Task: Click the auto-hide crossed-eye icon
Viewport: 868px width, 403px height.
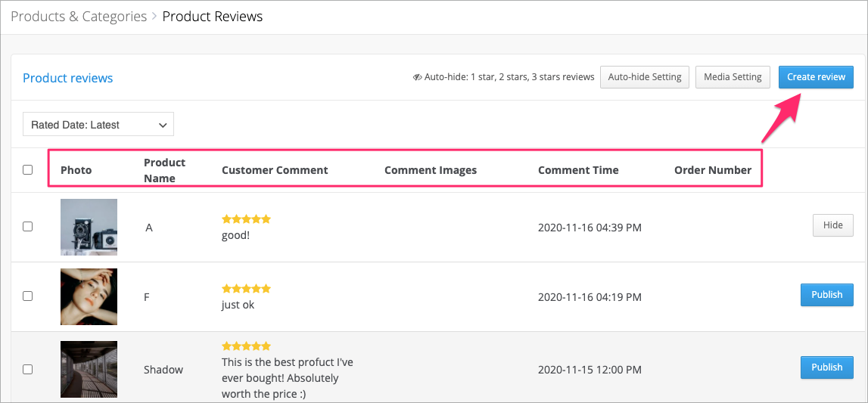Action: click(418, 77)
